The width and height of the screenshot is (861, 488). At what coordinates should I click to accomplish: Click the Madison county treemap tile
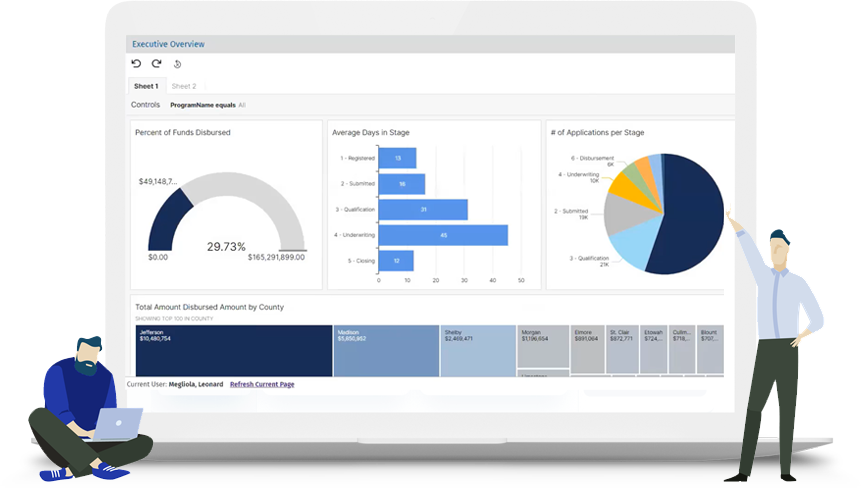(x=385, y=350)
